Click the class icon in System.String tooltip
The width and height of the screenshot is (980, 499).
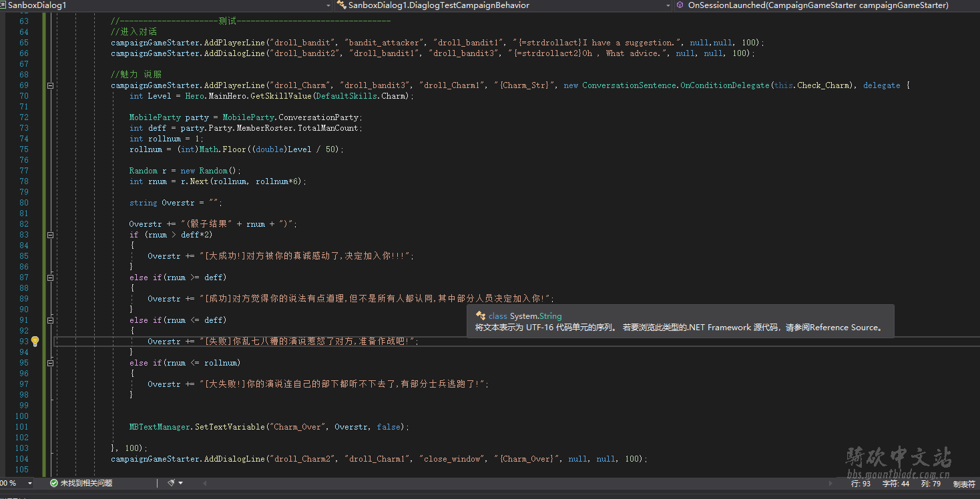coord(480,316)
